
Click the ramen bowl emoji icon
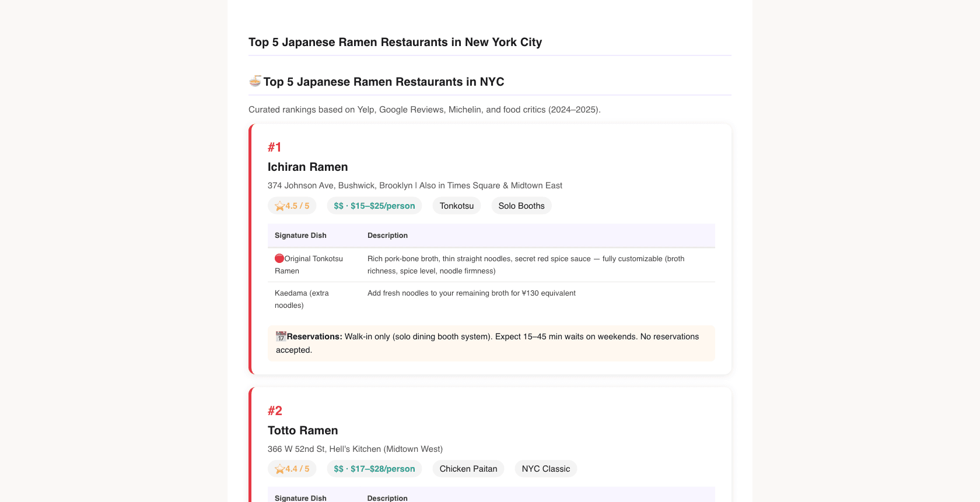pyautogui.click(x=255, y=81)
